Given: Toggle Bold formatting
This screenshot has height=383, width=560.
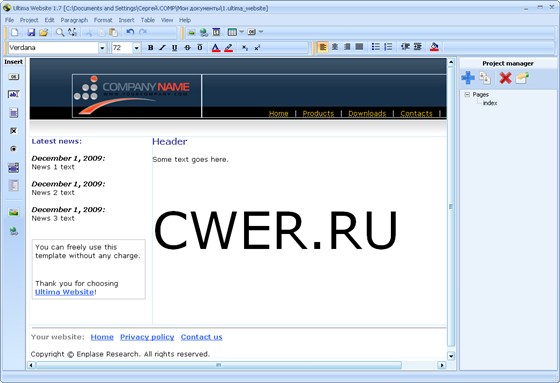Looking at the screenshot, I should pyautogui.click(x=150, y=48).
